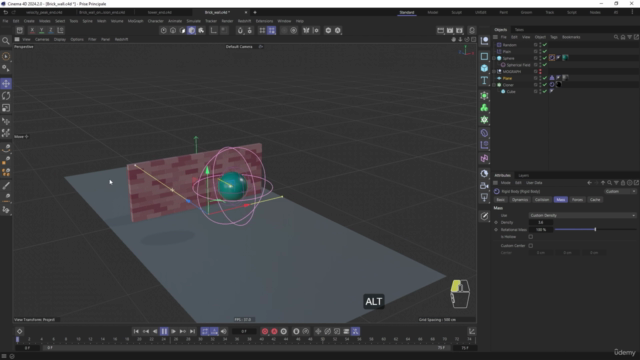
Task: Expand the Cloner object hierarchy
Action: click(494, 84)
